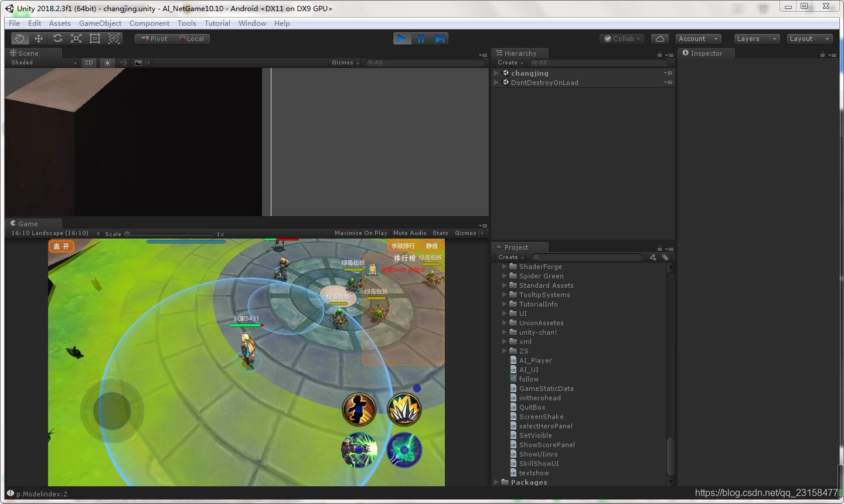
Task: Click the Step frame button
Action: (x=440, y=39)
